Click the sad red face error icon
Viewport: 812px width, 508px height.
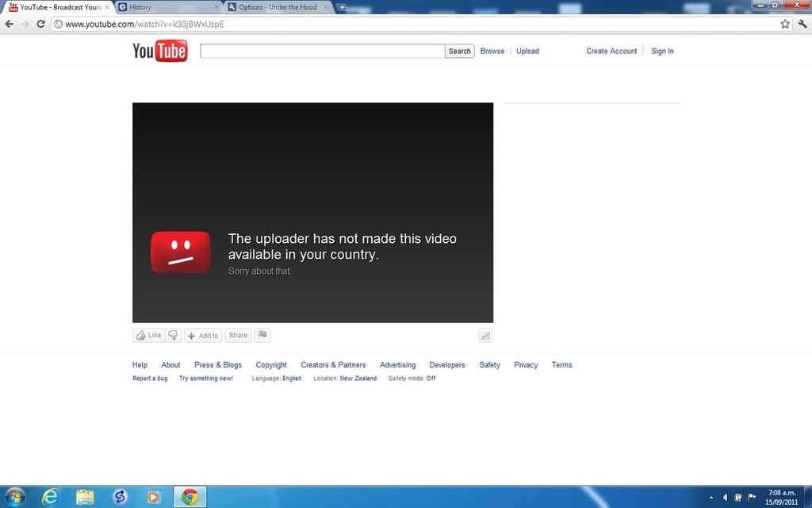point(180,252)
